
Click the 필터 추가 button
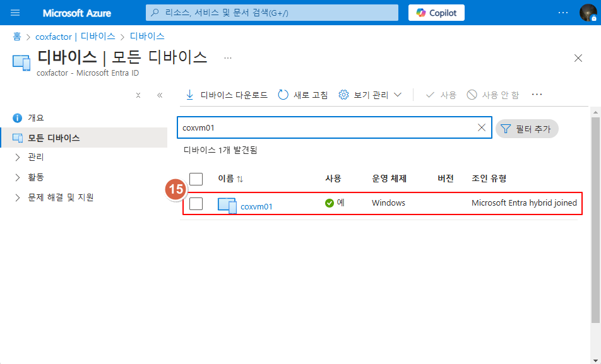pos(527,129)
